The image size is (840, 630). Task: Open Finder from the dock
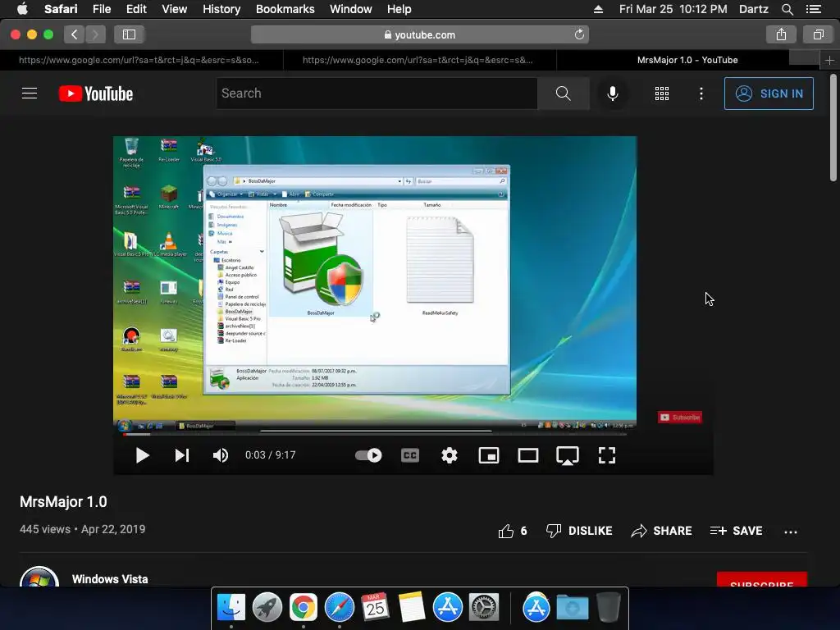(231, 608)
